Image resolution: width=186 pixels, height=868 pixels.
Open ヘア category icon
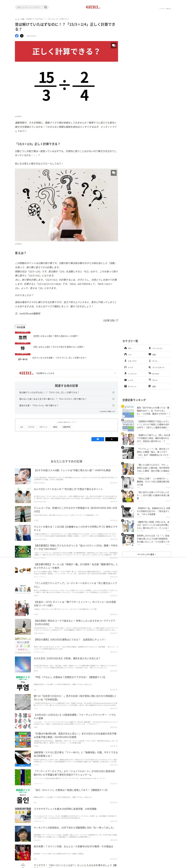[126, 354]
